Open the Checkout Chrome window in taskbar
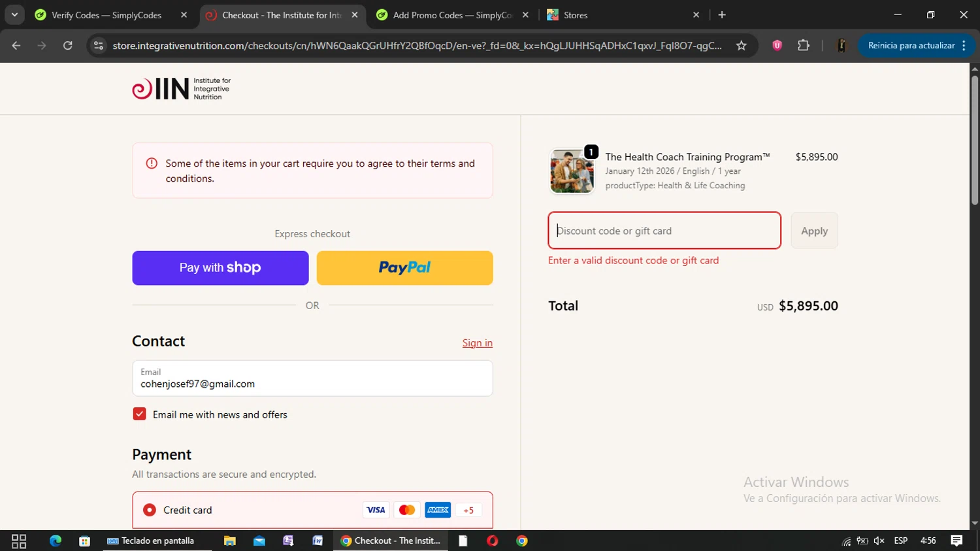This screenshot has width=980, height=551. [391, 541]
